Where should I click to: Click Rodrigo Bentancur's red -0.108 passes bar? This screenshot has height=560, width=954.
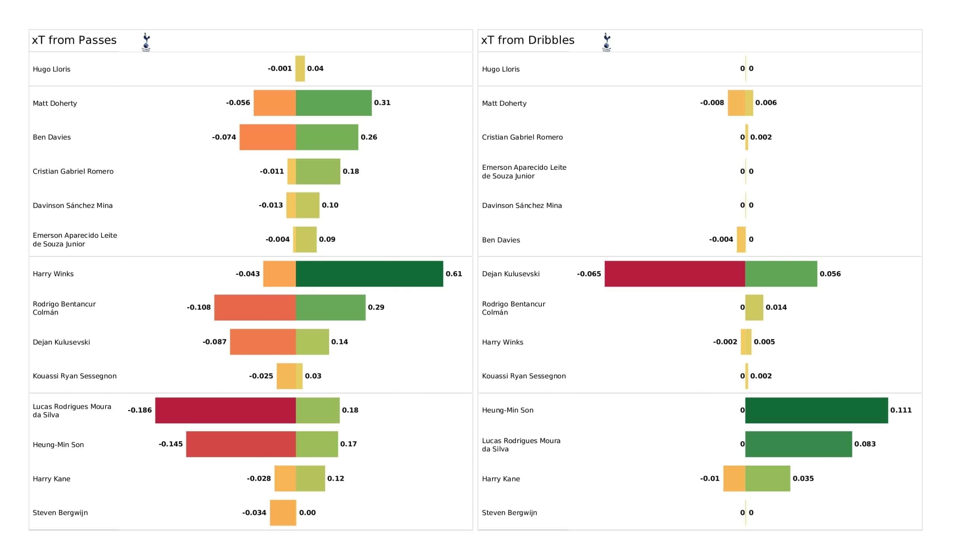(x=255, y=308)
